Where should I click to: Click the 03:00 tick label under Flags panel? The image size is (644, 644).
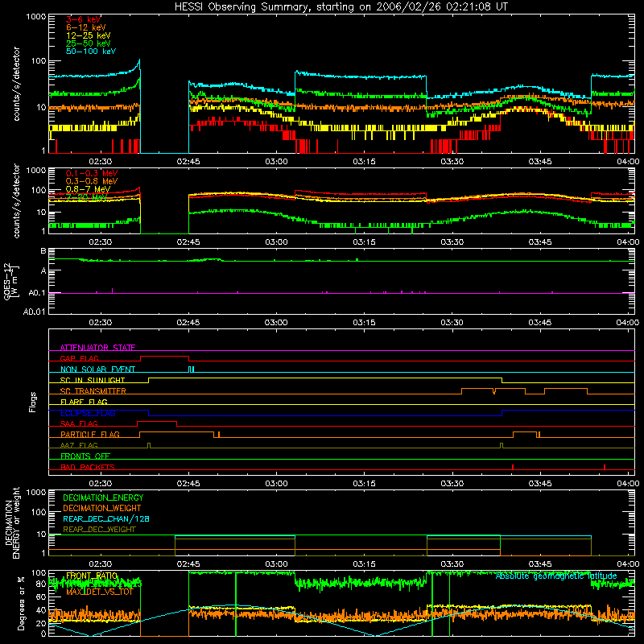(276, 484)
